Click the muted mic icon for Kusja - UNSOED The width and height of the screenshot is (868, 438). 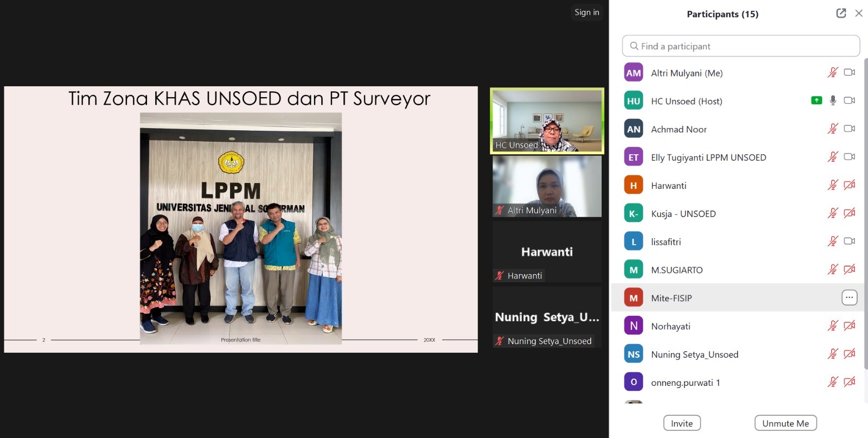(833, 213)
